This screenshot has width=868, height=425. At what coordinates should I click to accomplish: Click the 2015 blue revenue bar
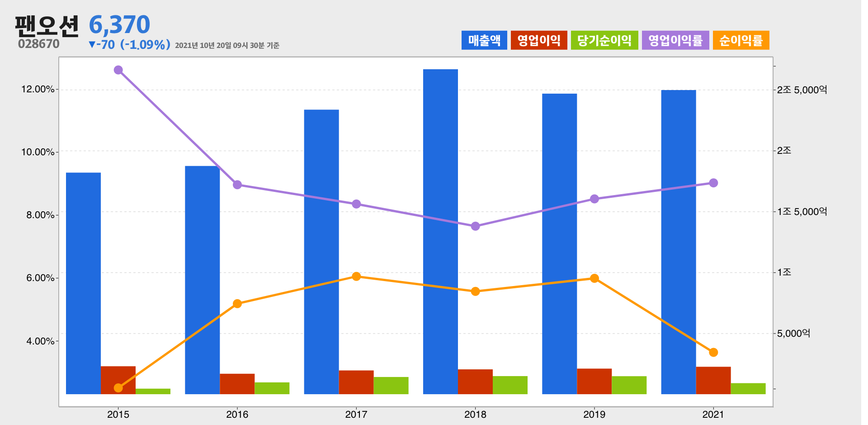pos(84,283)
